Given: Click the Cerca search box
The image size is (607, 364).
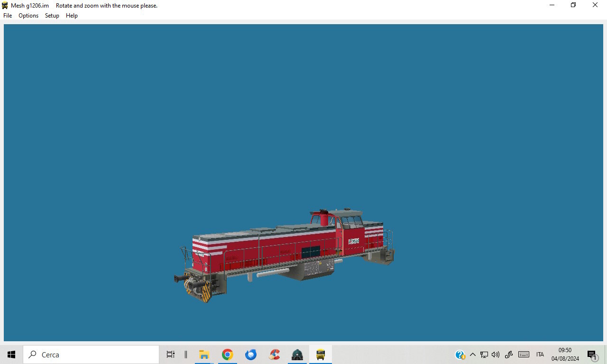Looking at the screenshot, I should 91,355.
